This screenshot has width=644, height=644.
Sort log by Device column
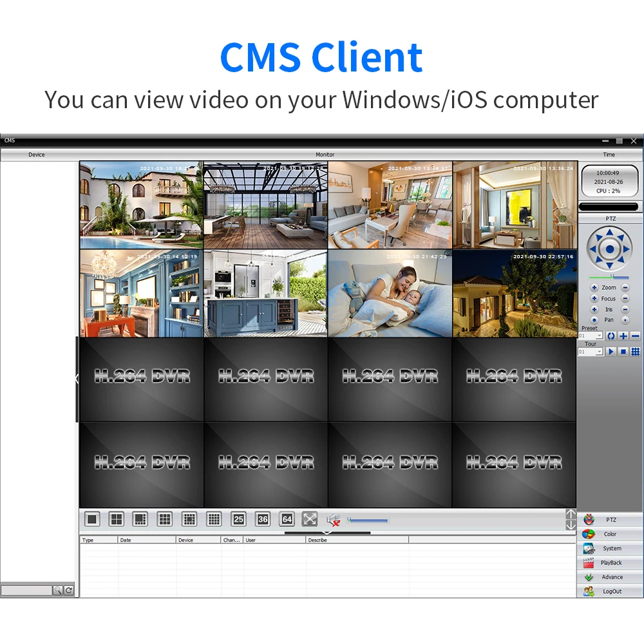pos(199,540)
